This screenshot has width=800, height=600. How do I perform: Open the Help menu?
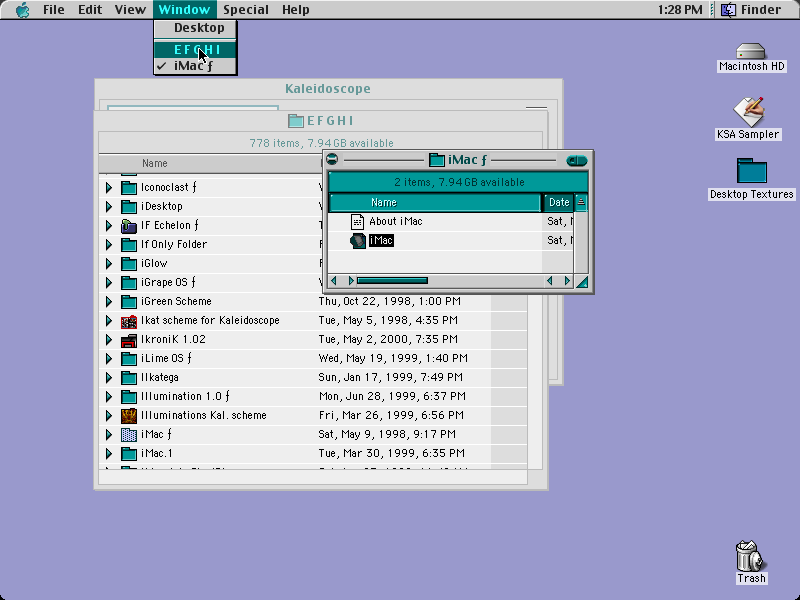tap(295, 10)
